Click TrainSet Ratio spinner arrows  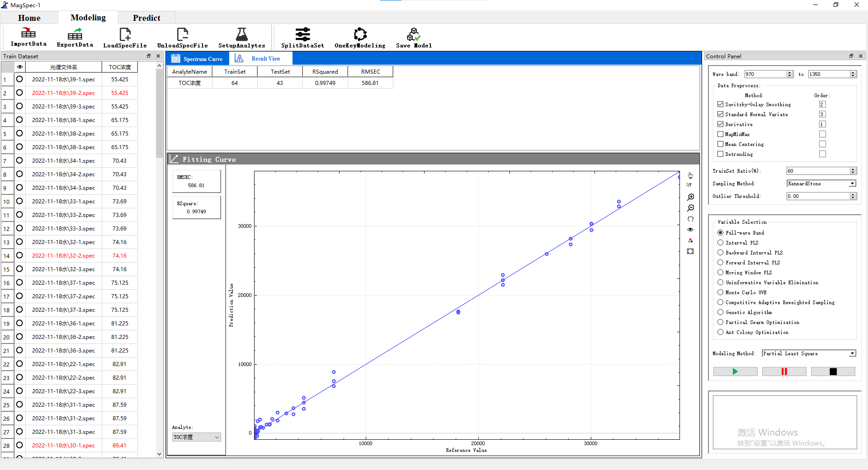pyautogui.click(x=853, y=171)
